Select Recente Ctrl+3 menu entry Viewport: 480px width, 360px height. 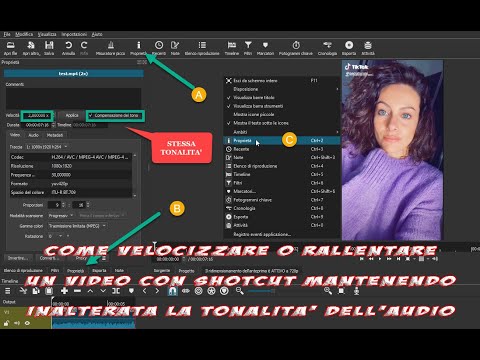[282, 149]
